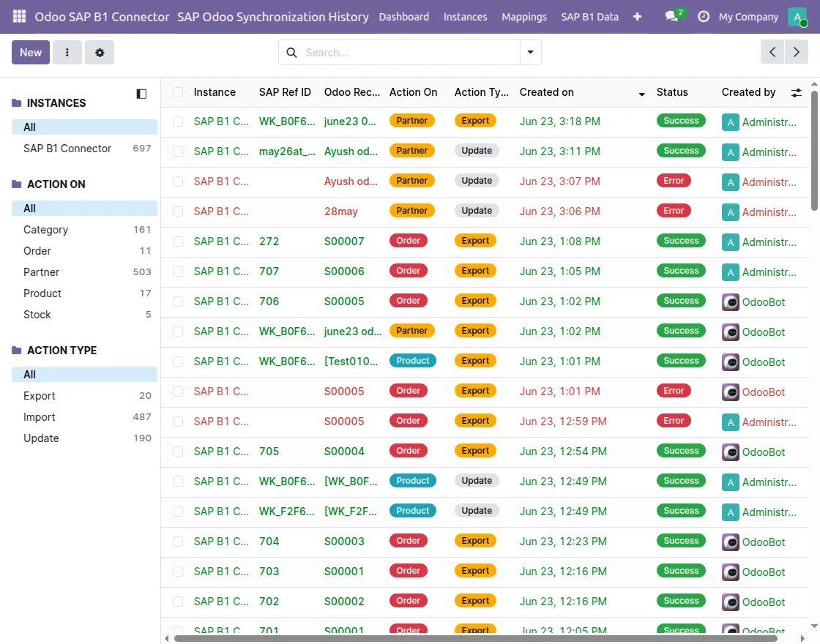Click the Product tag in Test010 row
The image size is (820, 644).
[x=413, y=361]
